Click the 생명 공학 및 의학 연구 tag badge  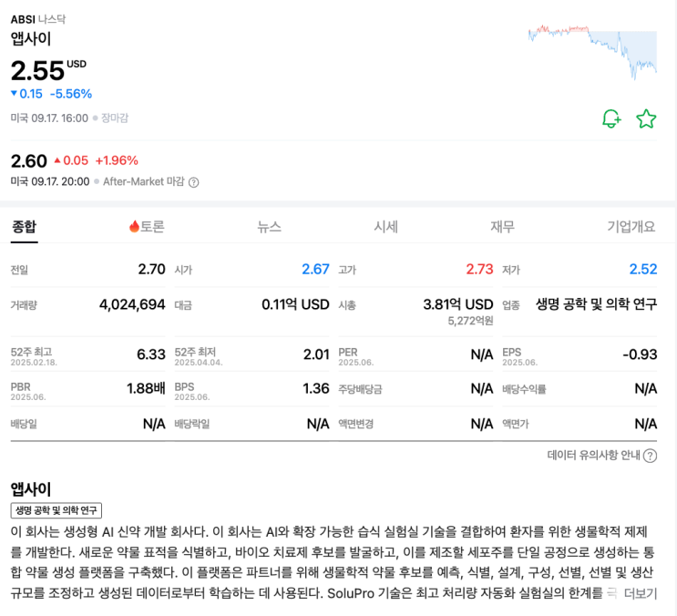point(56,510)
